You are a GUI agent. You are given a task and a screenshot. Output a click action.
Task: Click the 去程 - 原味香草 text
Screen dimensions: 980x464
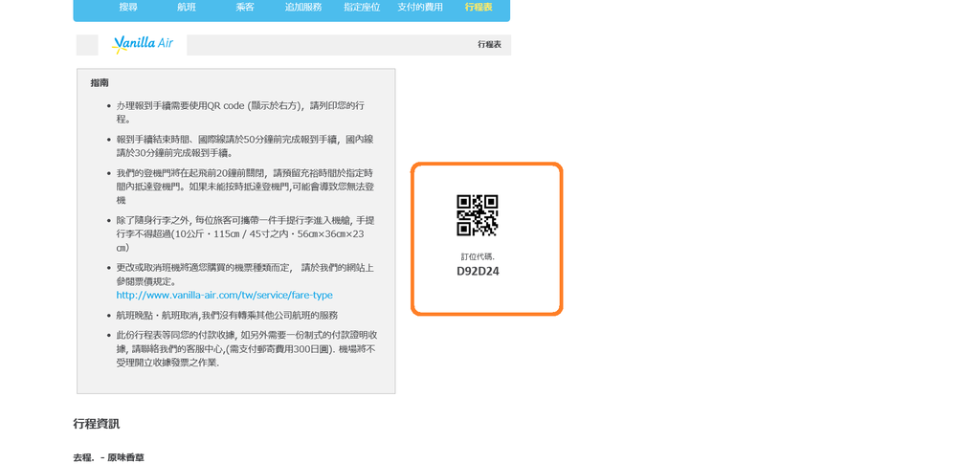(109, 457)
